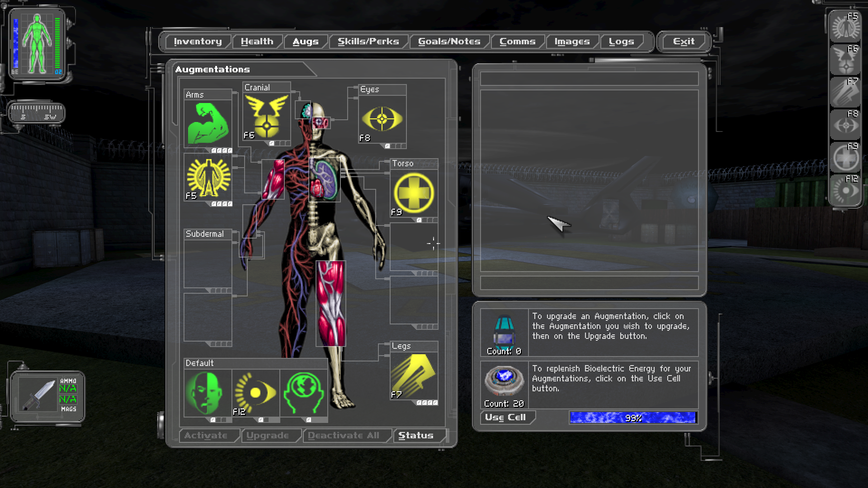Click the 'Legs' slot heading

tap(401, 346)
